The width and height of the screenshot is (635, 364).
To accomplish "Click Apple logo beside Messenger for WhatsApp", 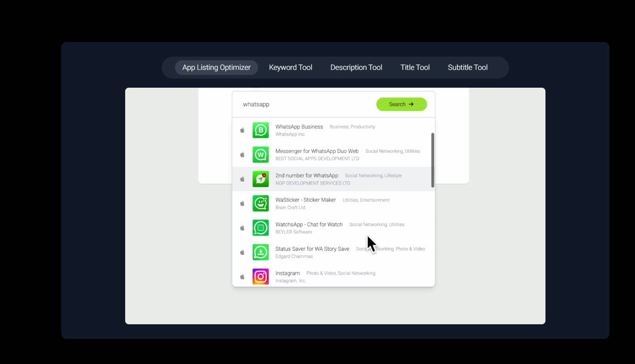I will coord(243,154).
